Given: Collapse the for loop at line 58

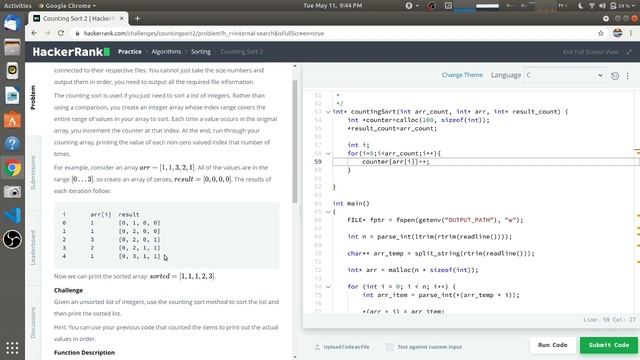Looking at the screenshot, I should click(x=328, y=153).
